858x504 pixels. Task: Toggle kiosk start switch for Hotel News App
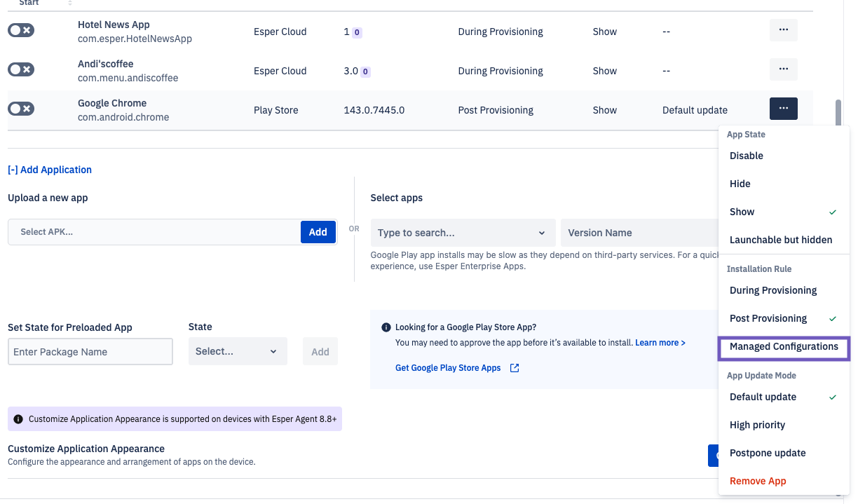pyautogui.click(x=21, y=30)
